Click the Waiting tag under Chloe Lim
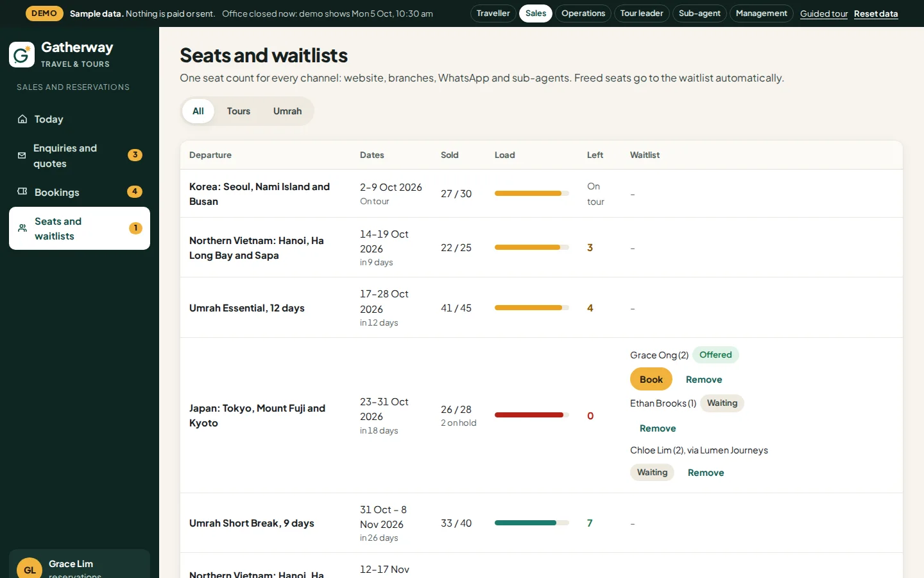 pyautogui.click(x=652, y=473)
